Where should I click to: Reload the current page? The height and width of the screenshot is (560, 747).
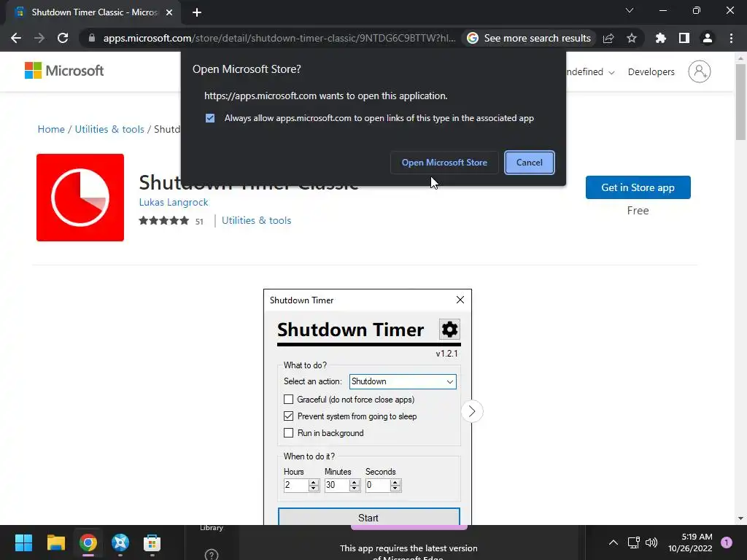pos(63,38)
